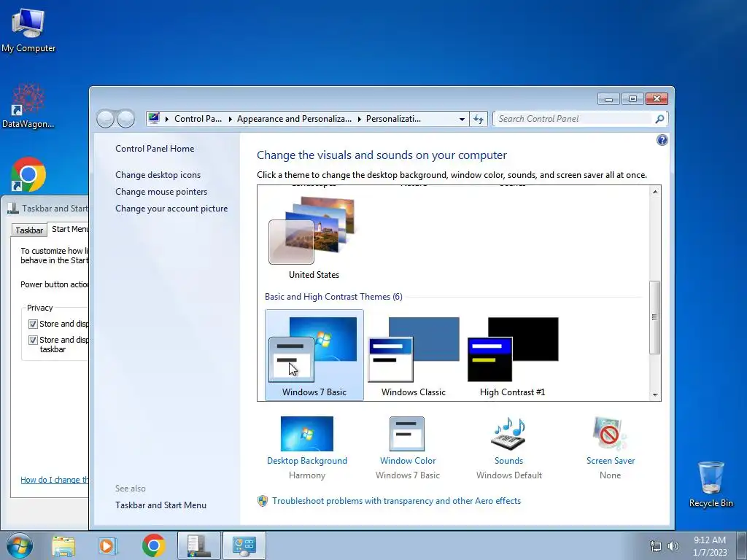747x560 pixels.
Task: Click the taskbar clock showing 9:12 AM
Action: 710,546
